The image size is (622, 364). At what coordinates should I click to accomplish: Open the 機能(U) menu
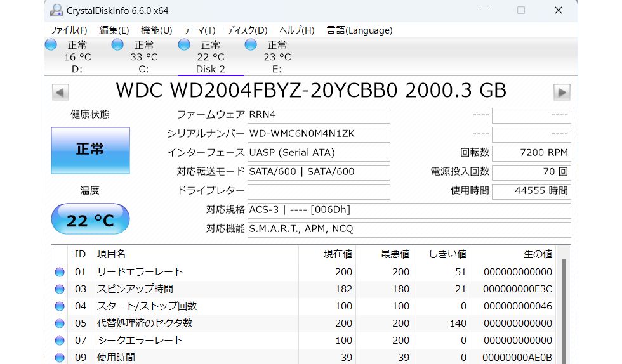click(x=156, y=30)
